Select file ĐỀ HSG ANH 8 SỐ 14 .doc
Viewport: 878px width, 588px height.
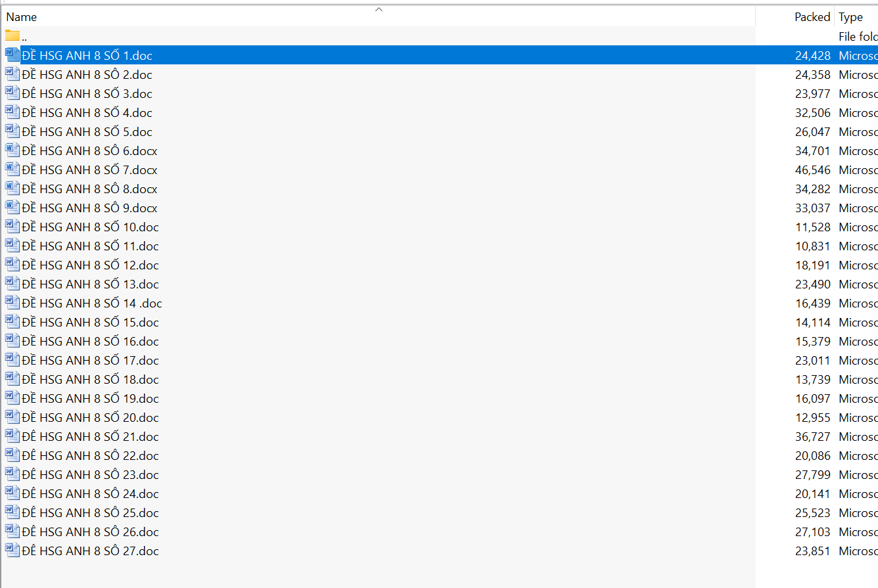click(92, 304)
